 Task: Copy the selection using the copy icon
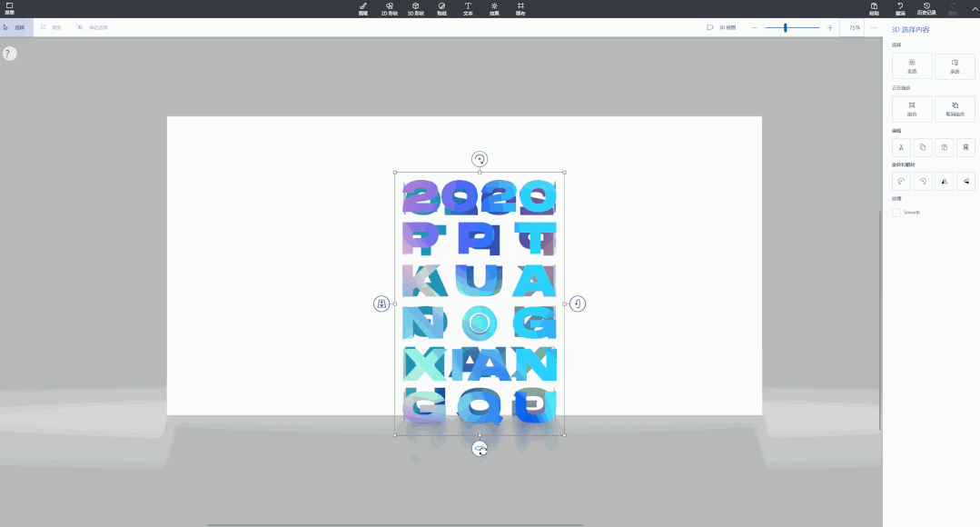click(x=922, y=146)
